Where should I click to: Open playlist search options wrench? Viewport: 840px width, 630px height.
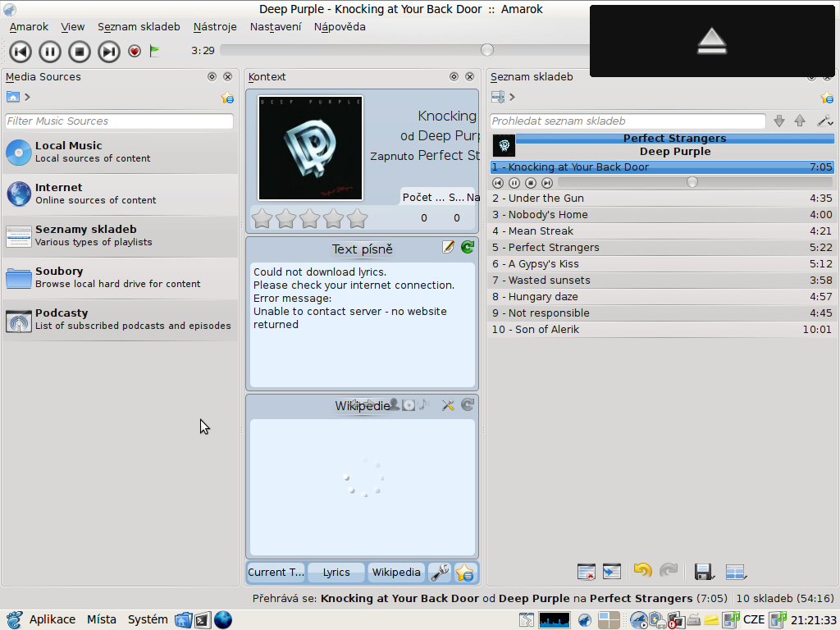[x=824, y=121]
